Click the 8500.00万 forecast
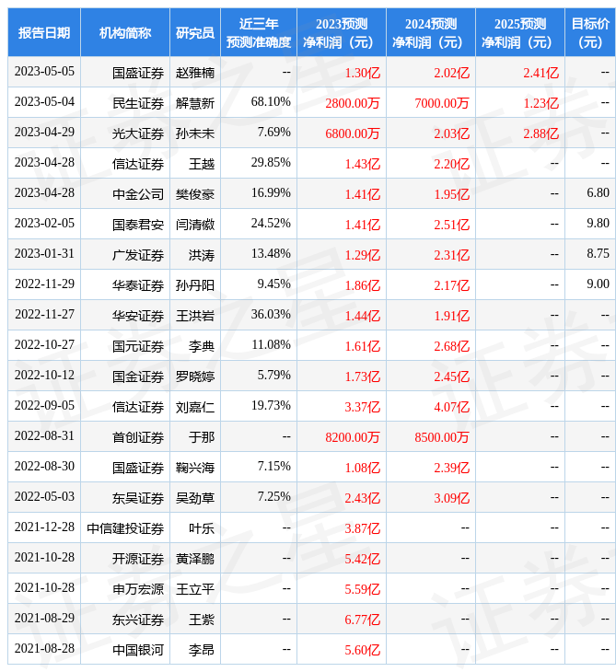Viewport: 616px width, 672px height. pyautogui.click(x=442, y=437)
